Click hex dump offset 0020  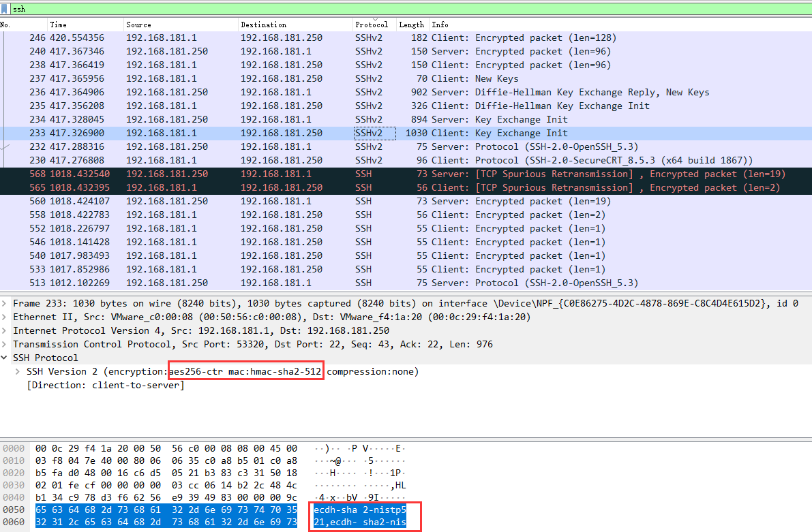14,473
